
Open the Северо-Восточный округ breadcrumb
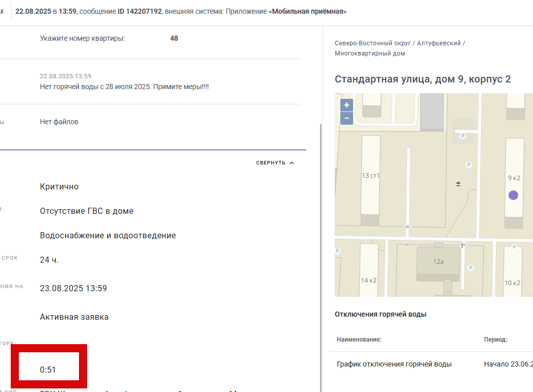[x=372, y=43]
